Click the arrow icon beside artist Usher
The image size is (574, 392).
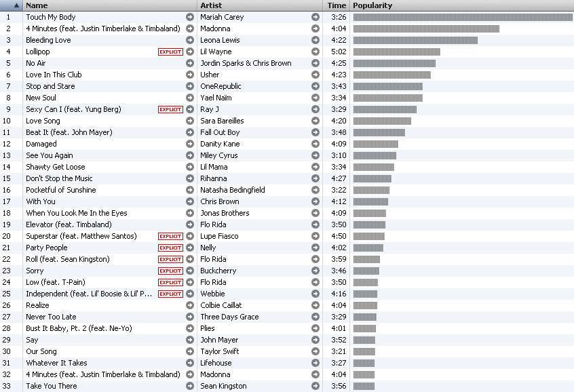[315, 75]
